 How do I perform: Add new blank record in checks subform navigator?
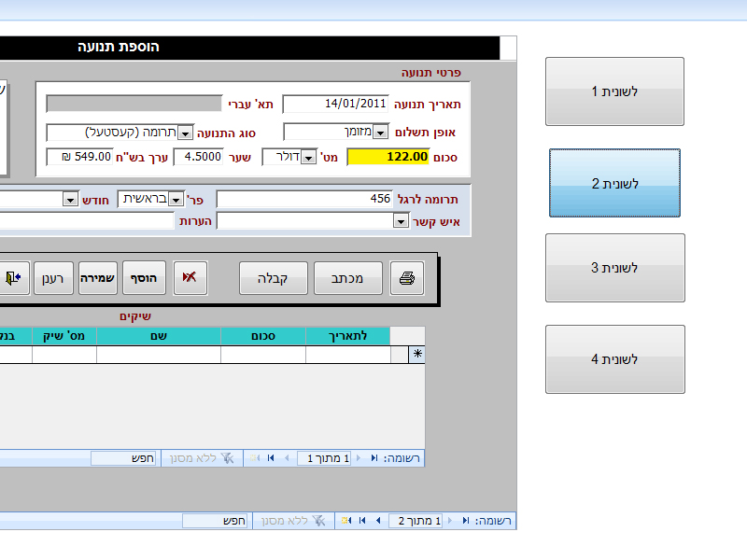pos(255,458)
